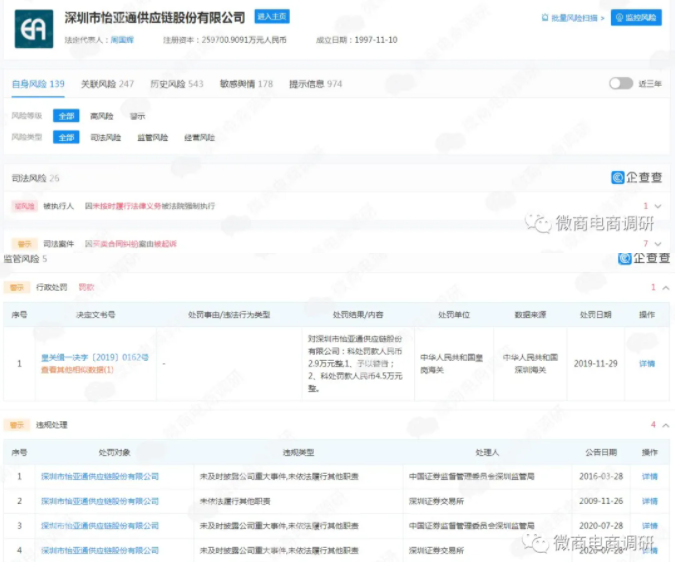Click the 处罚日期 column header
Screen dimensions: 675x562
(x=595, y=315)
